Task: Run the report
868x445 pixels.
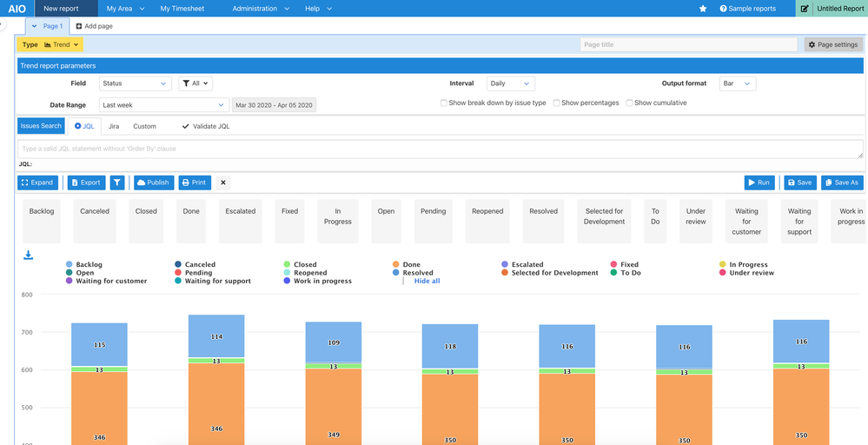Action: [x=759, y=183]
